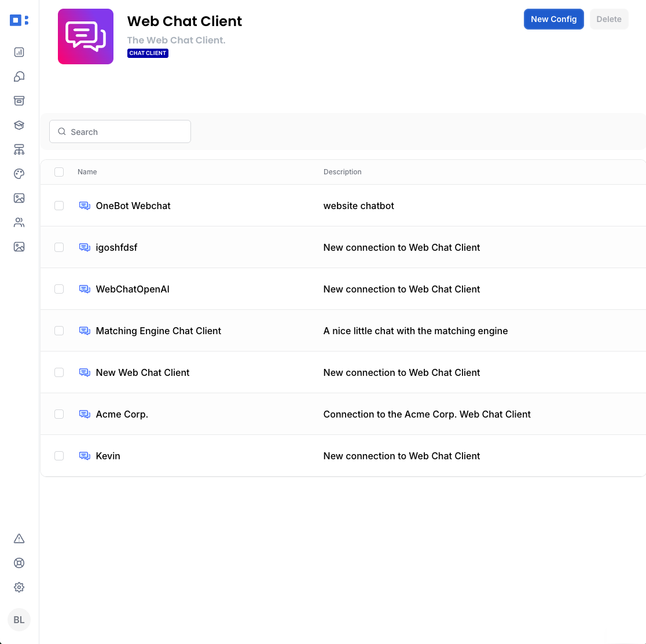The width and height of the screenshot is (646, 644).
Task: Click the Kevin row description text
Action: [x=402, y=456]
